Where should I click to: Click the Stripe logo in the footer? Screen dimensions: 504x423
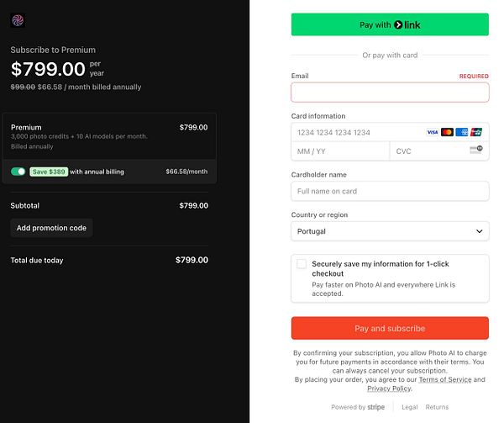[x=375, y=407]
